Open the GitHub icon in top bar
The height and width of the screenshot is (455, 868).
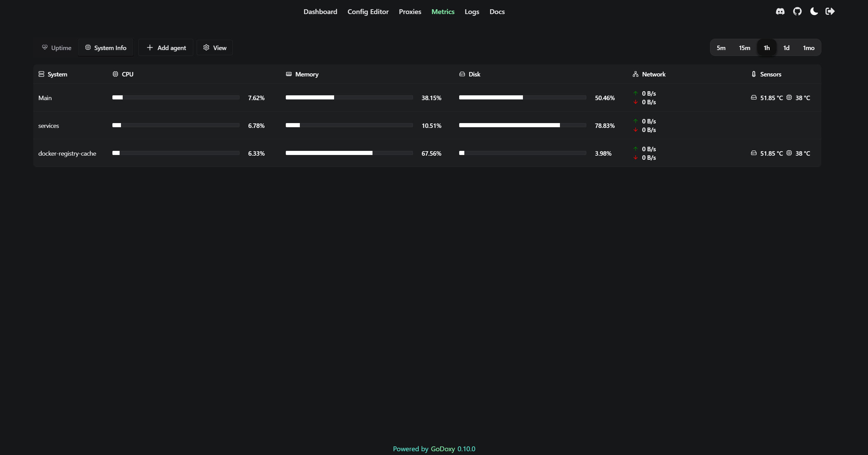point(797,11)
